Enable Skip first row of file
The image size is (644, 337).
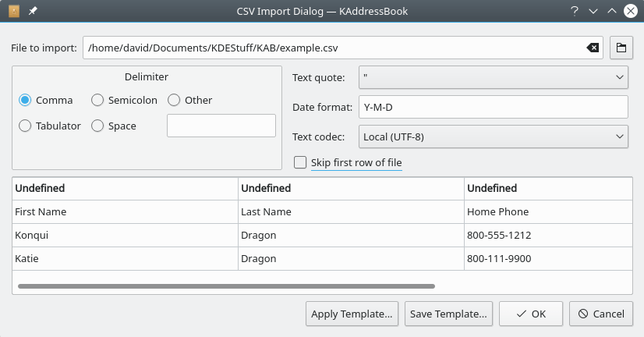300,162
